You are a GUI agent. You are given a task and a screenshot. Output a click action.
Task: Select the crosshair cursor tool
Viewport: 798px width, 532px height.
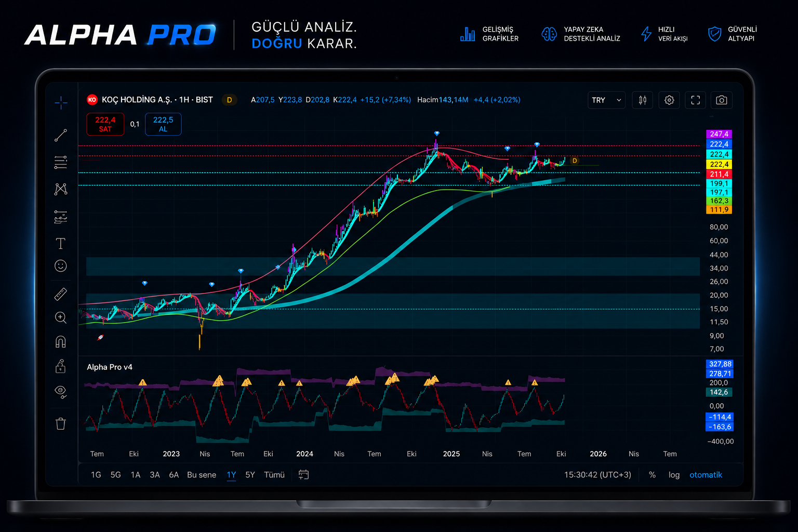click(61, 103)
